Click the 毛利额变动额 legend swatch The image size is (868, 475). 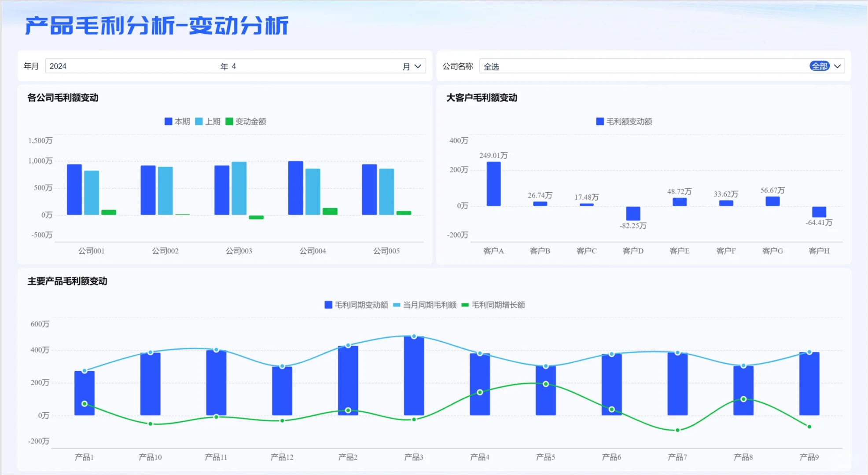click(x=600, y=121)
